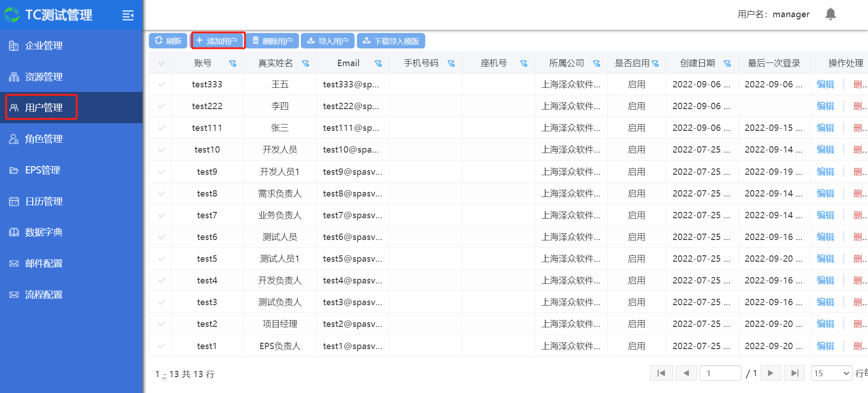The image size is (868, 393).
Task: Click the 添加用户 button
Action: click(x=218, y=41)
